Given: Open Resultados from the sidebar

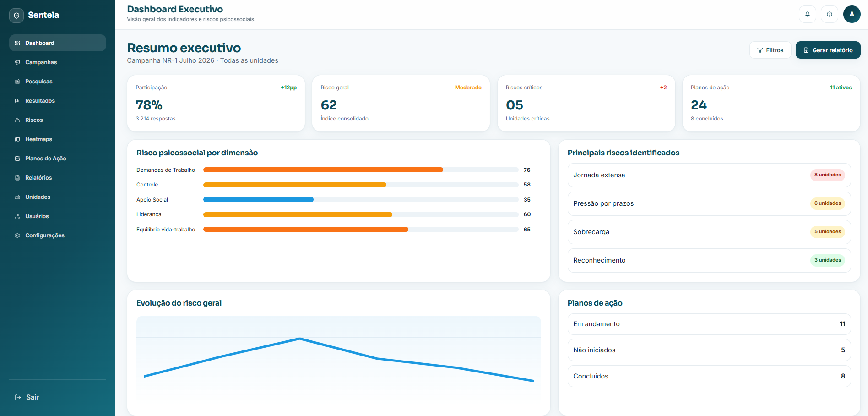Looking at the screenshot, I should [x=58, y=101].
